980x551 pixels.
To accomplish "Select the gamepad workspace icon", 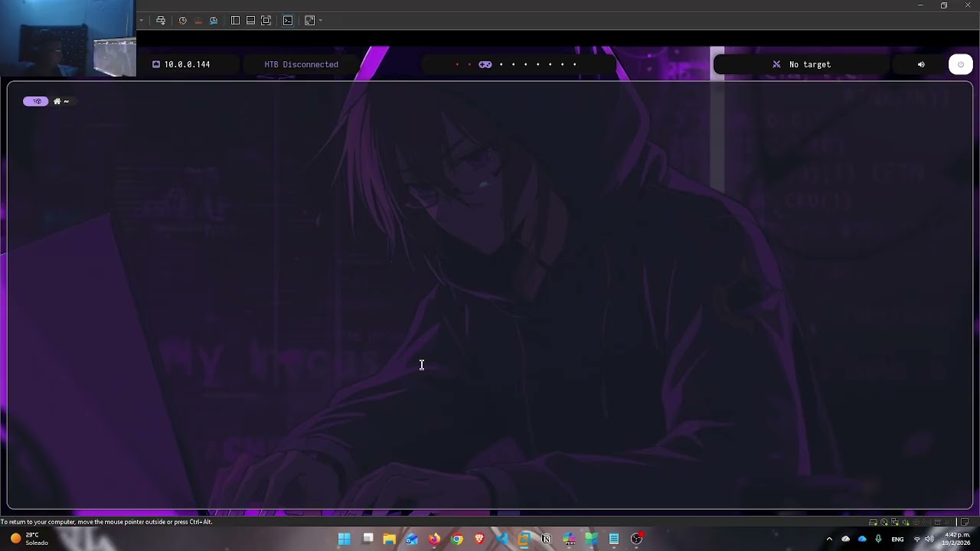I will point(485,64).
